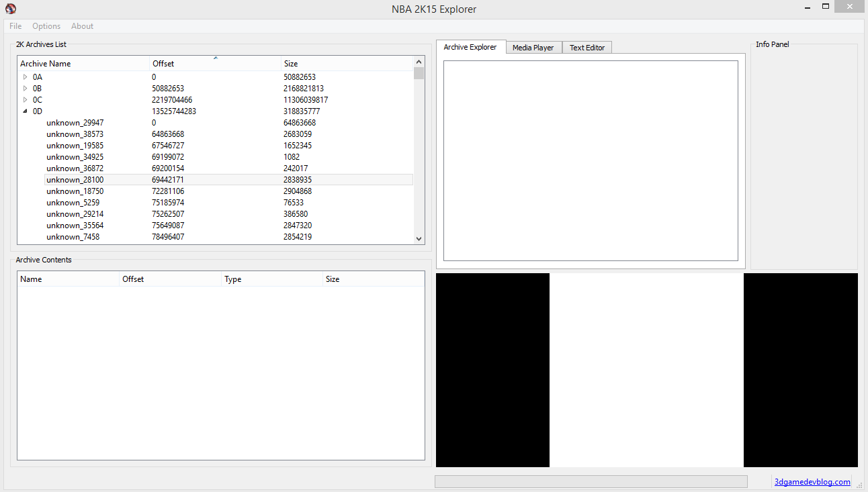
Task: Sort archives by Offset column header
Action: pos(215,64)
